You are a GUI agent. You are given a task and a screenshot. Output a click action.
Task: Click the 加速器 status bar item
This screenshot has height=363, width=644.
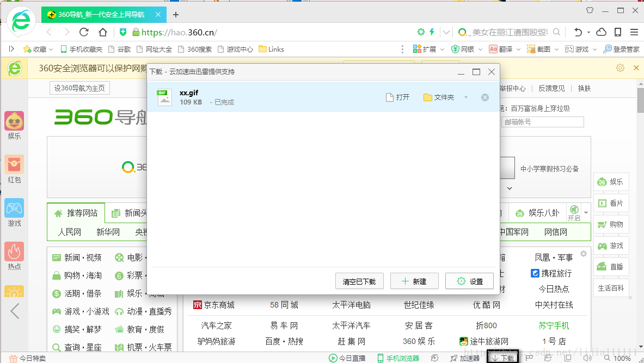click(465, 358)
